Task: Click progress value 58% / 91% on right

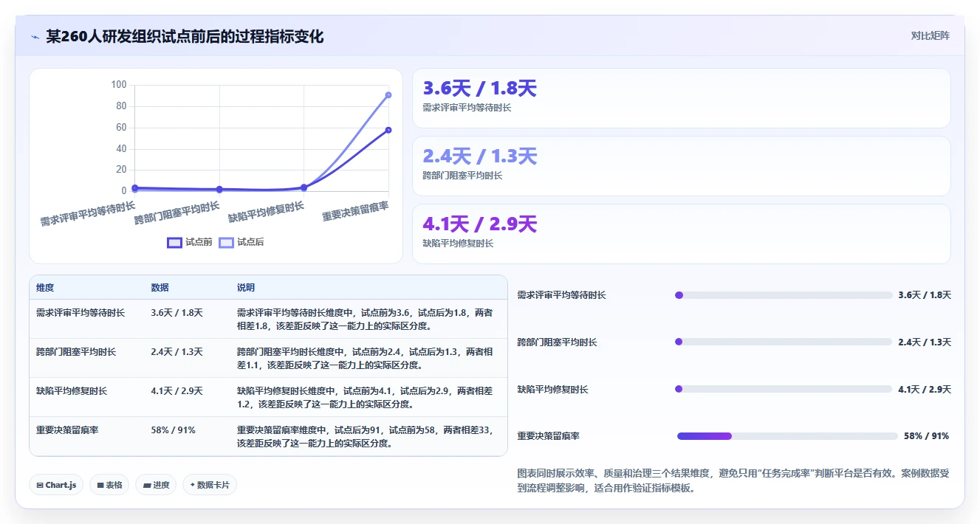Action: (x=926, y=436)
